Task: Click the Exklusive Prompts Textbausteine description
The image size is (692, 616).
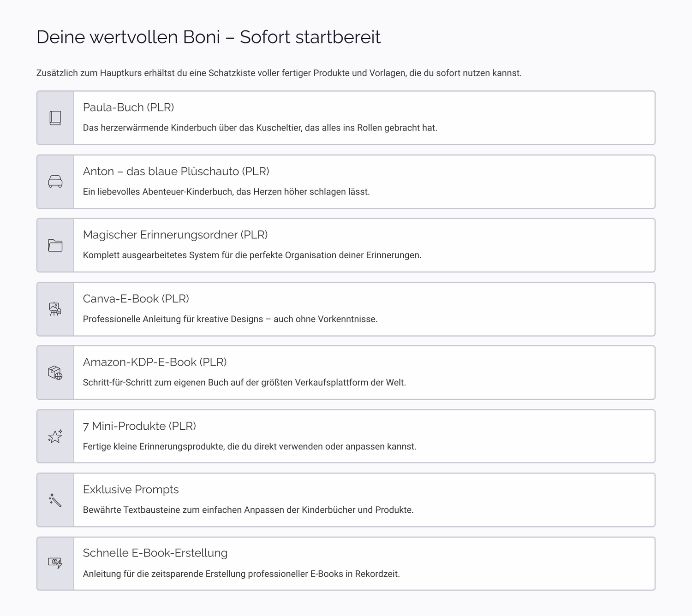Action: click(x=248, y=510)
